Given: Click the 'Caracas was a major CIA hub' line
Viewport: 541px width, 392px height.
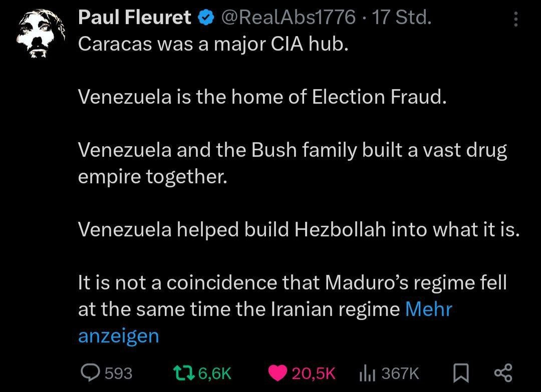Looking at the screenshot, I should point(212,44).
